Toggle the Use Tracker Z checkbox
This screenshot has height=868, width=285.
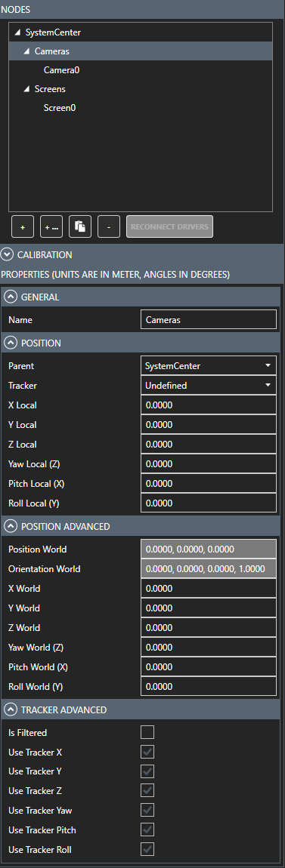coord(147,790)
